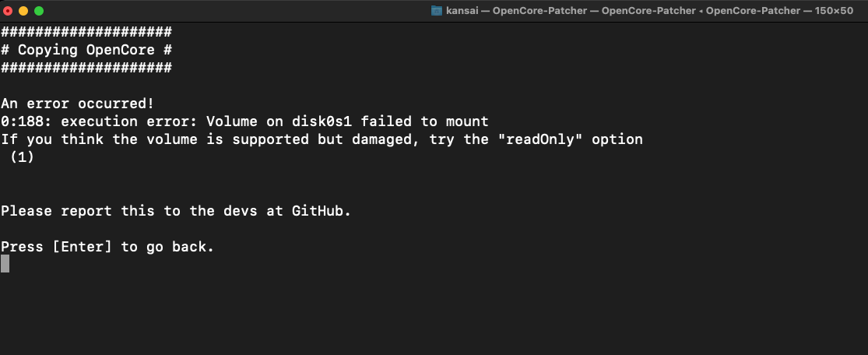Click the folder proxy icon in title bar
The image size is (868, 355).
[x=437, y=11]
